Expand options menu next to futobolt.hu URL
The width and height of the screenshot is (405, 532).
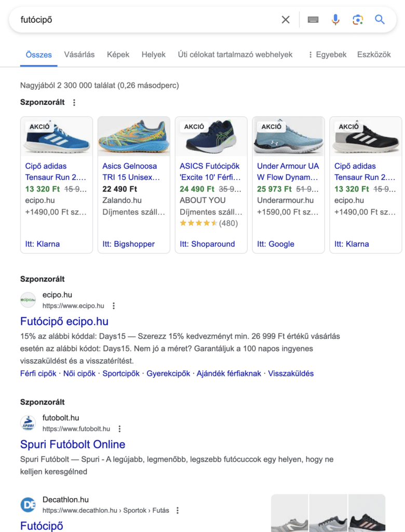click(x=119, y=429)
